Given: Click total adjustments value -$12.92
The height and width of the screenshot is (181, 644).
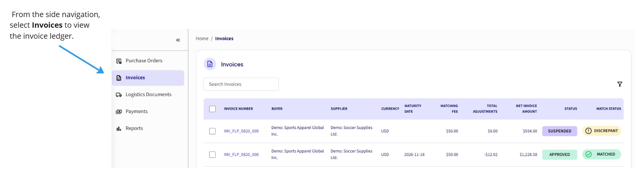Looking at the screenshot, I should coord(491,155).
